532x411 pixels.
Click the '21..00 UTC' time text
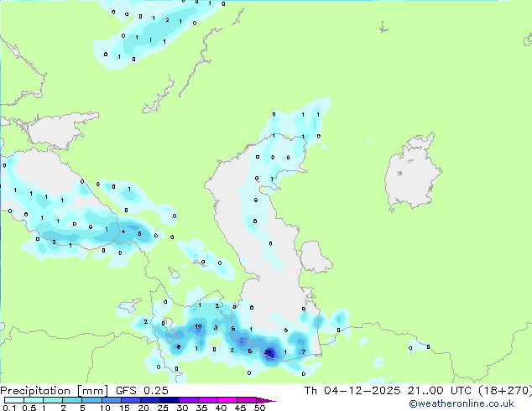[440, 391]
